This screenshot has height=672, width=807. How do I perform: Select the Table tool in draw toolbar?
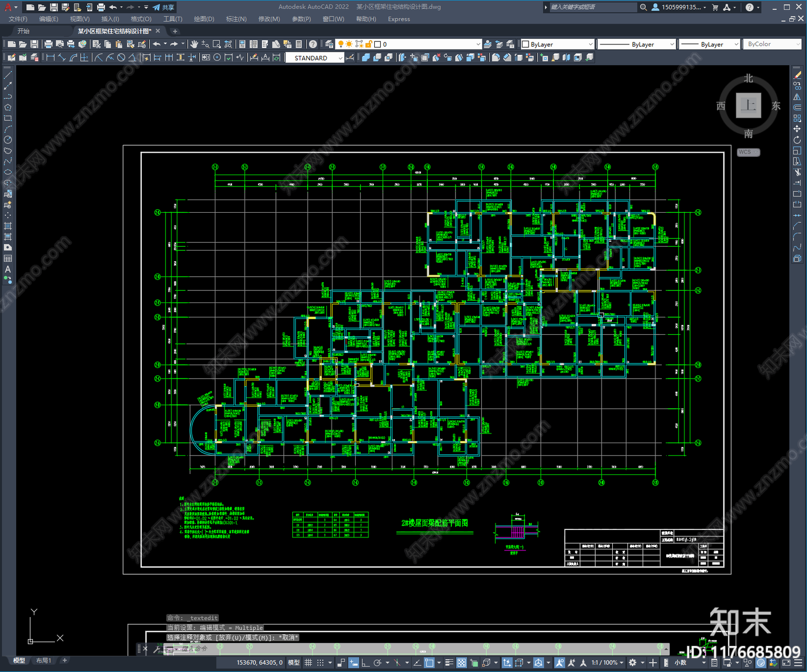click(x=8, y=258)
